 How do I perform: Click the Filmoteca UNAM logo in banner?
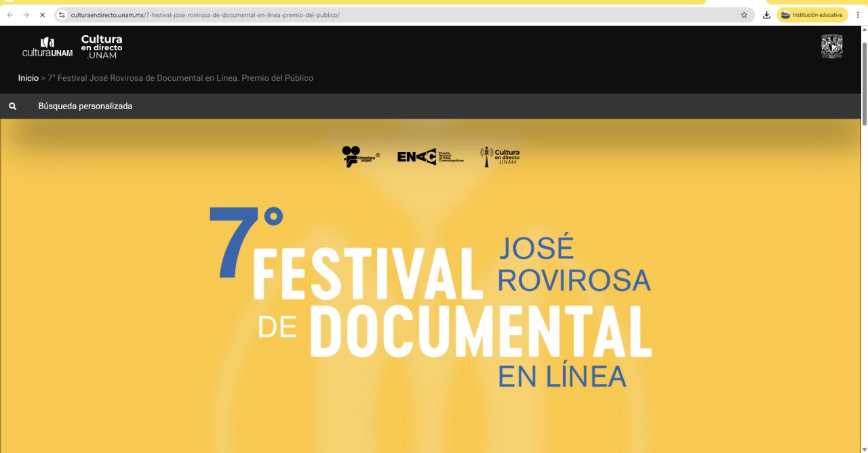[360, 157]
